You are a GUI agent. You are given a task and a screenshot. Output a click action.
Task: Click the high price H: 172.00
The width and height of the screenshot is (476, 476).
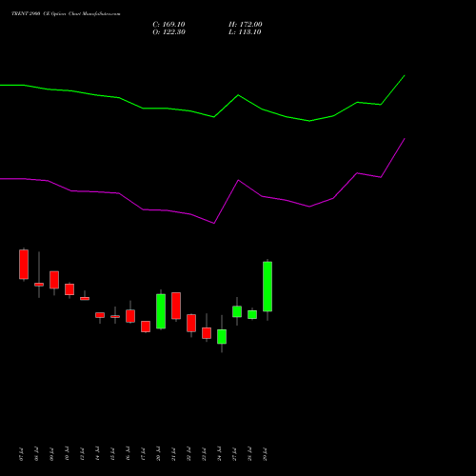point(245,25)
